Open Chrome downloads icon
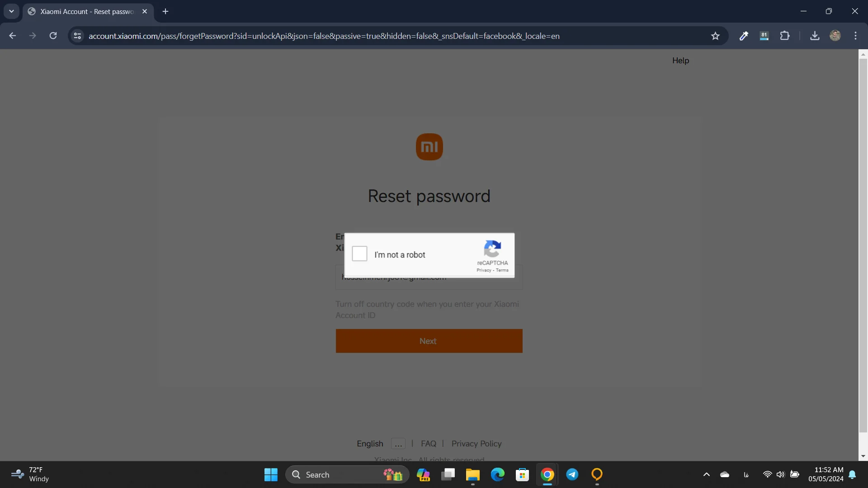 coord(815,36)
